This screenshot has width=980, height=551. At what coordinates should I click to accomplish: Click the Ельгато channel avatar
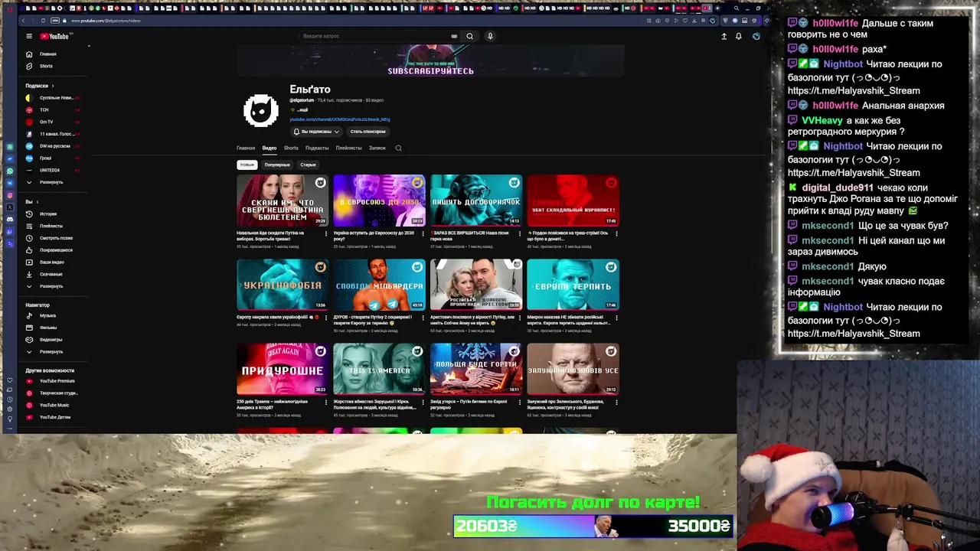(x=260, y=110)
